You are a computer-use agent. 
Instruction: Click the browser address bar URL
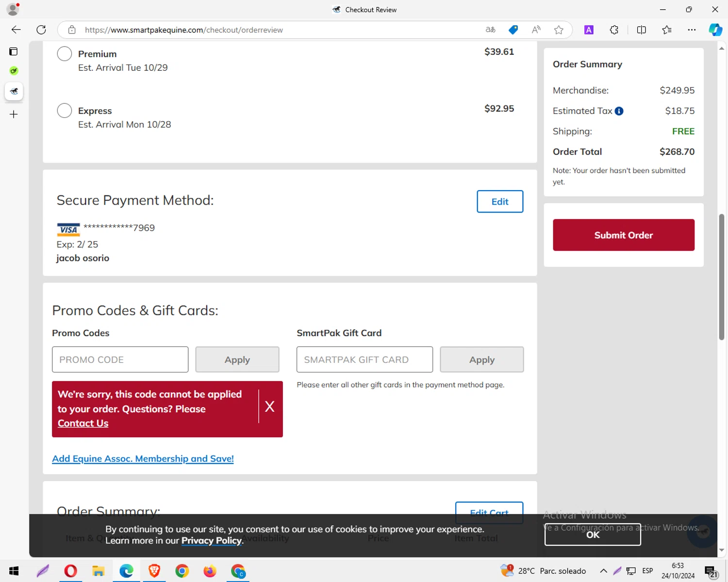pyautogui.click(x=183, y=30)
